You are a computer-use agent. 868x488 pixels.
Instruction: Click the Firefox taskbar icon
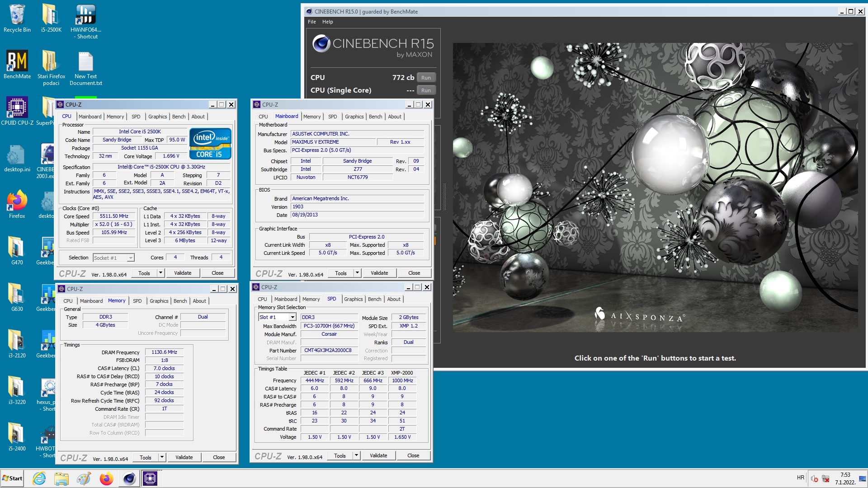pyautogui.click(x=106, y=479)
